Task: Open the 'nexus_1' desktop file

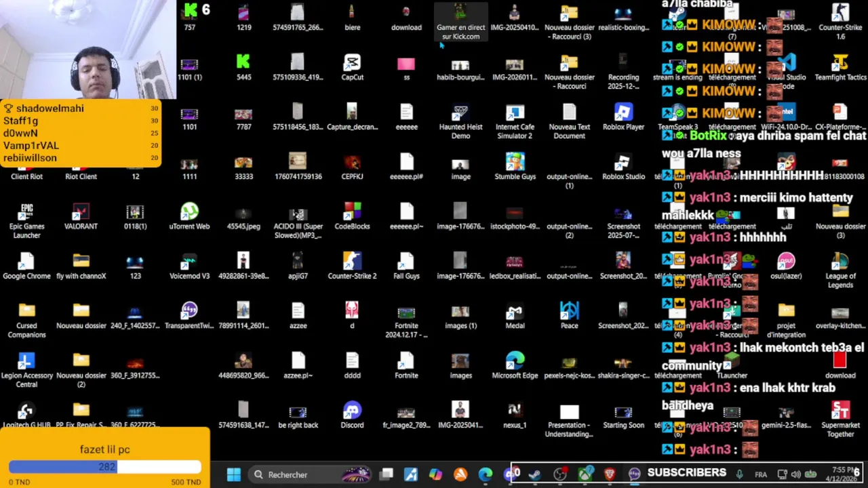Action: pyautogui.click(x=515, y=415)
